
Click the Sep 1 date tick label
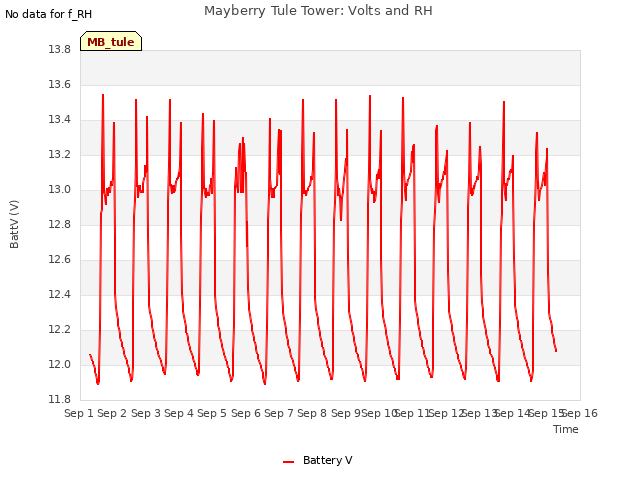79,413
